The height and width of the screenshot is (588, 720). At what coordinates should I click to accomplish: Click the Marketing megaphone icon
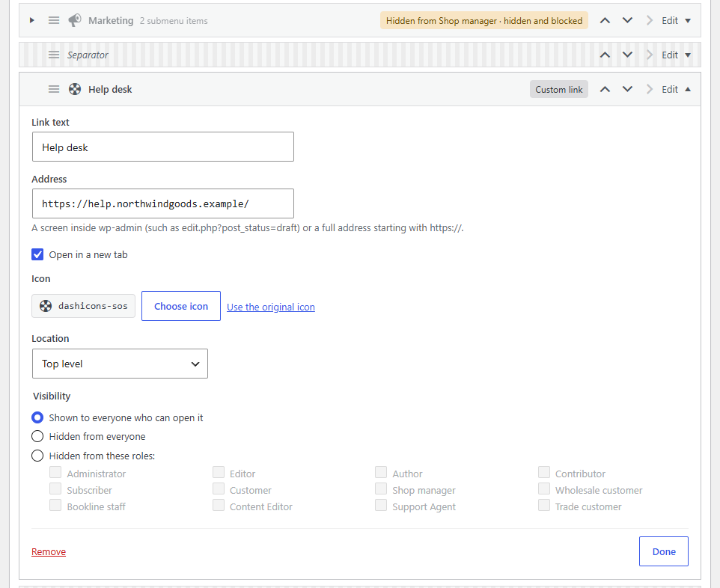pos(75,20)
